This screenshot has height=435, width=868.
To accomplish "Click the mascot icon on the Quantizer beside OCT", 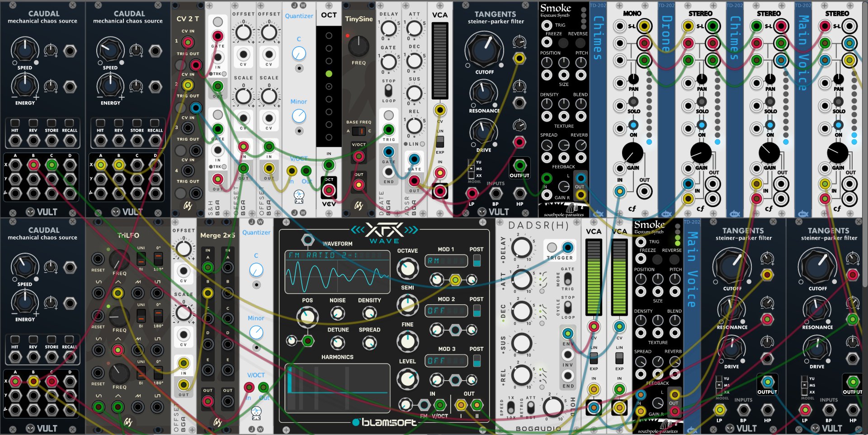I will 299,197.
